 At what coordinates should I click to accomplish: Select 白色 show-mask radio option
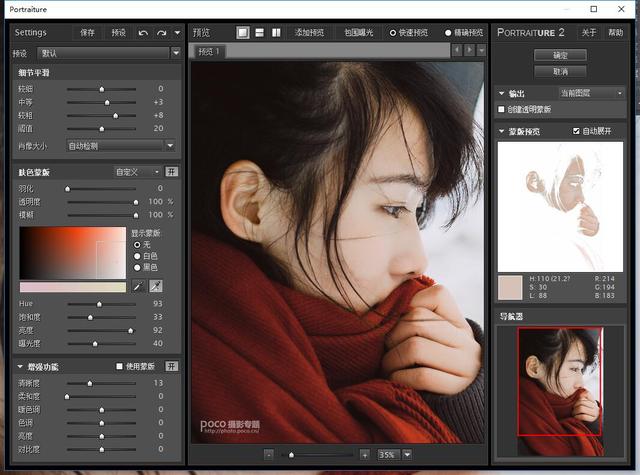pos(138,256)
